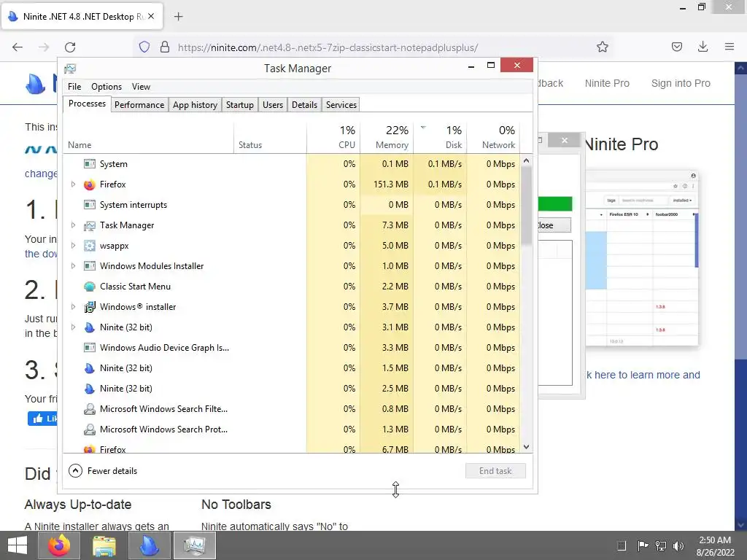Click Sign into Pro link
Image resolution: width=747 pixels, height=560 pixels.
681,83
